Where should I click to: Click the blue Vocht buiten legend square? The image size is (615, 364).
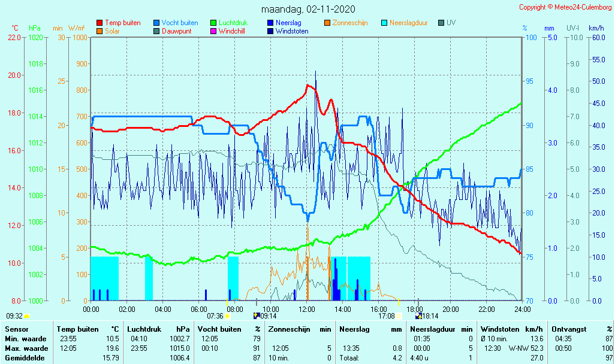point(156,23)
